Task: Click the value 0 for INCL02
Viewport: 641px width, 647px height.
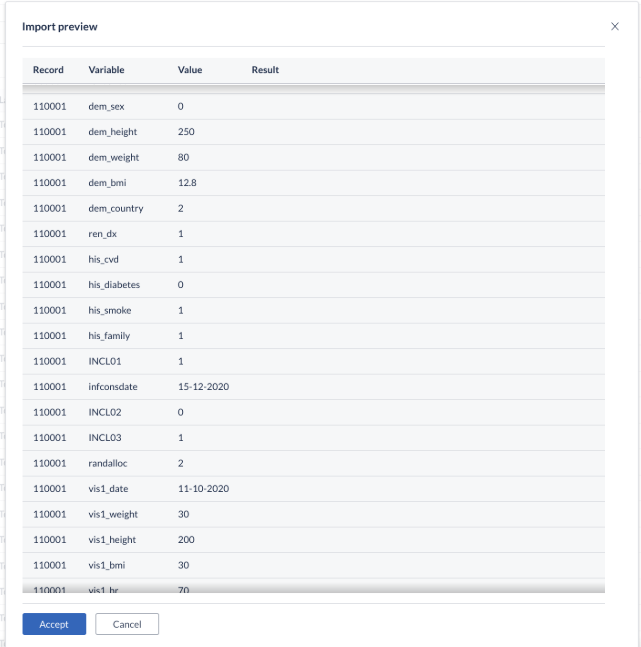Action: click(x=180, y=412)
